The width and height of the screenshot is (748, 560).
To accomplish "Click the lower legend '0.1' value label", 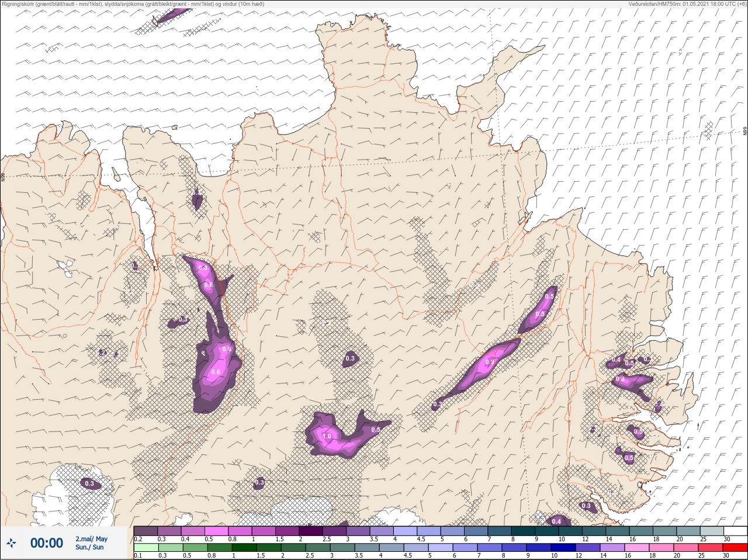I will point(138,555).
